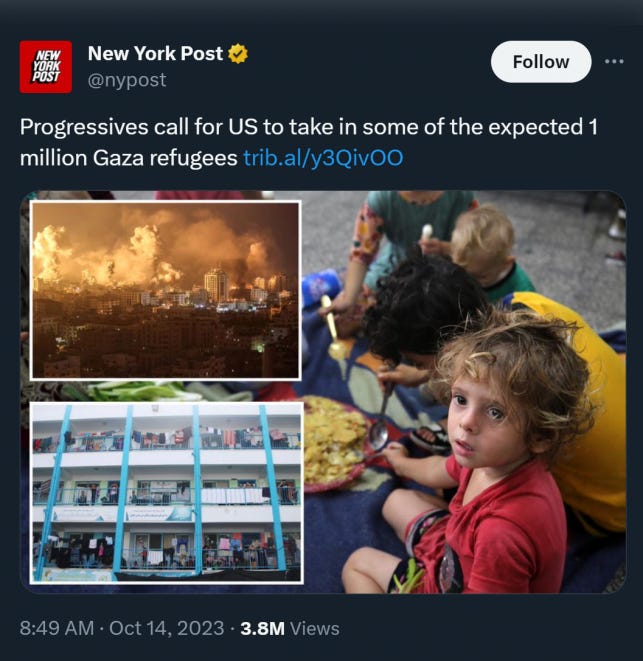
Task: Open the New York Post profile avatar
Action: point(46,67)
